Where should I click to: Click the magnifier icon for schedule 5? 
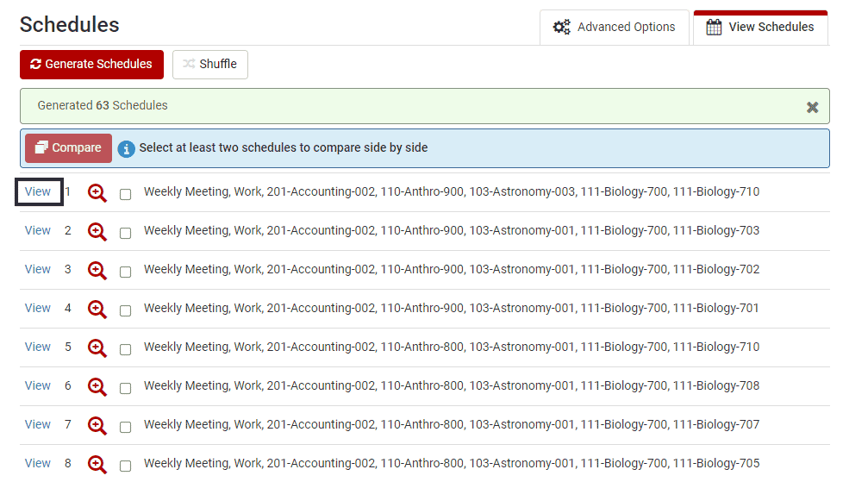point(97,348)
